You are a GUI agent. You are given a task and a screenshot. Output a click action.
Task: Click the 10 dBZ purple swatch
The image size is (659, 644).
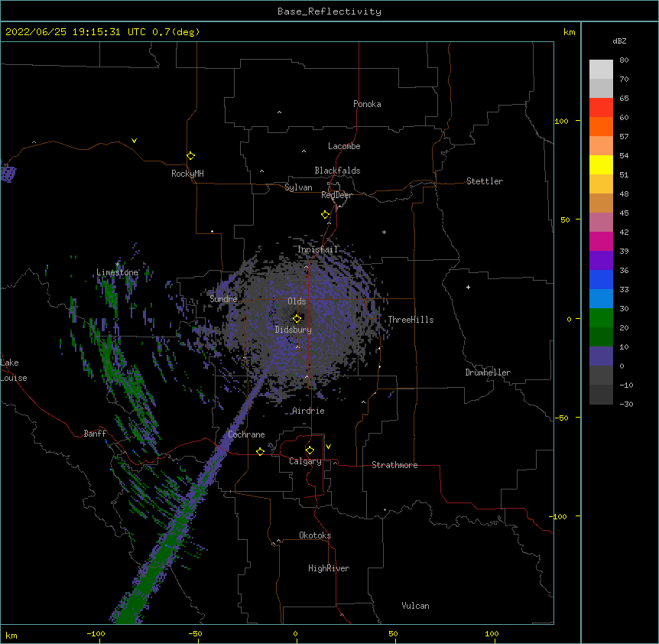point(601,356)
